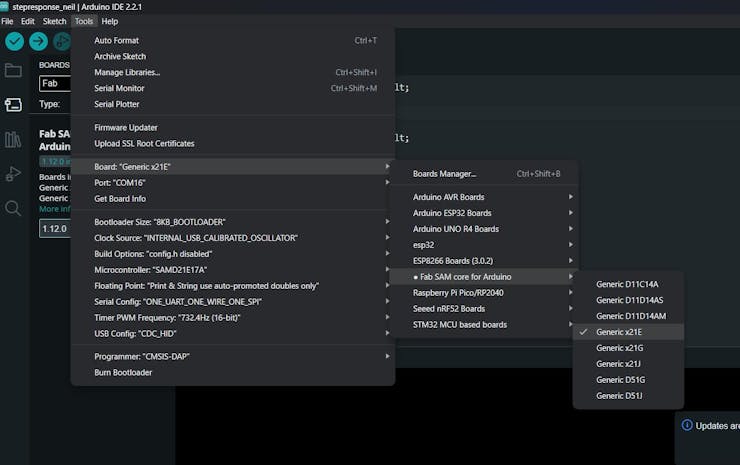Expand Board "Generic x21E" submenu
This screenshot has width=740, height=465.
pyautogui.click(x=233, y=167)
